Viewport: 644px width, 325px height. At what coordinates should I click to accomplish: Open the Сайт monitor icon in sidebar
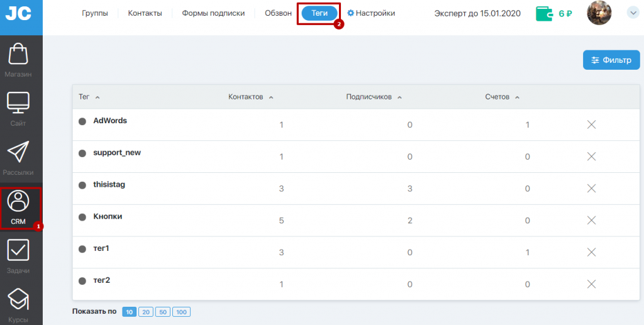(18, 102)
